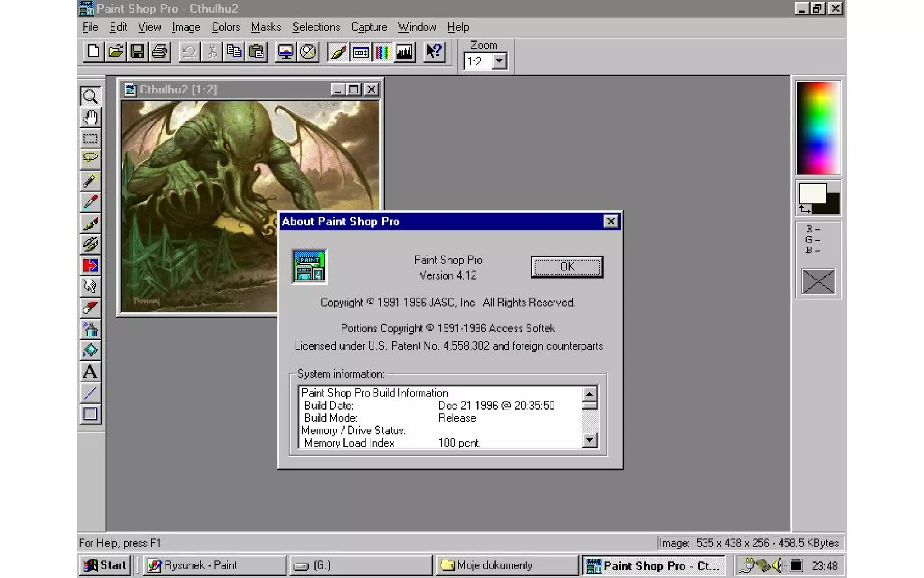
Task: Click the Save disk toolbar icon
Action: pos(138,51)
